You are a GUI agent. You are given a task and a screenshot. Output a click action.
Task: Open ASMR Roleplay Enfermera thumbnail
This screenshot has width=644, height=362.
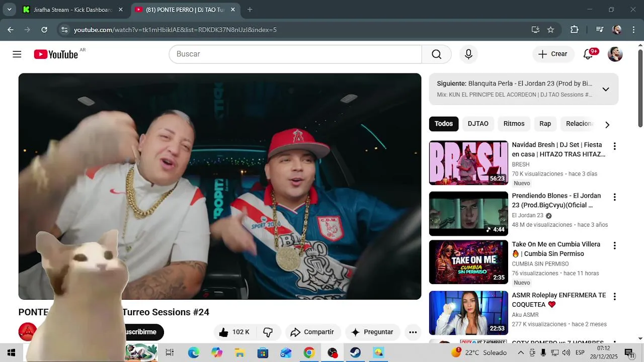[468, 313]
